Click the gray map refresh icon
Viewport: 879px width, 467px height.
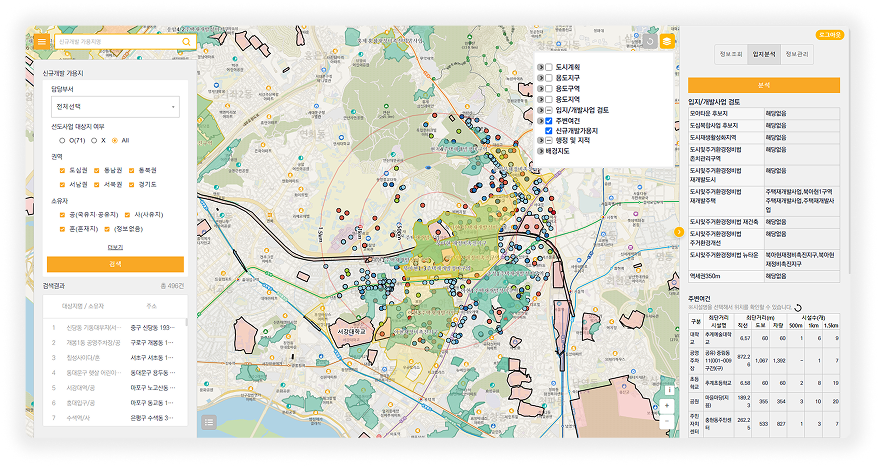click(x=651, y=41)
